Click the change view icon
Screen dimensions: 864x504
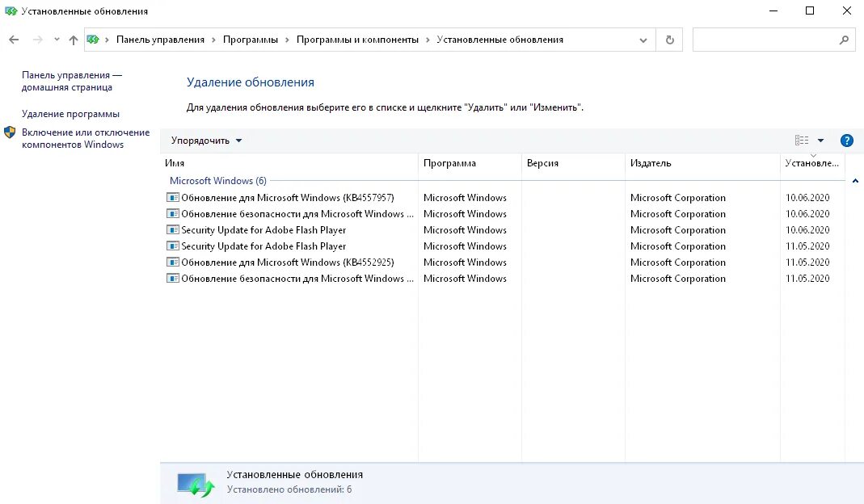(802, 141)
